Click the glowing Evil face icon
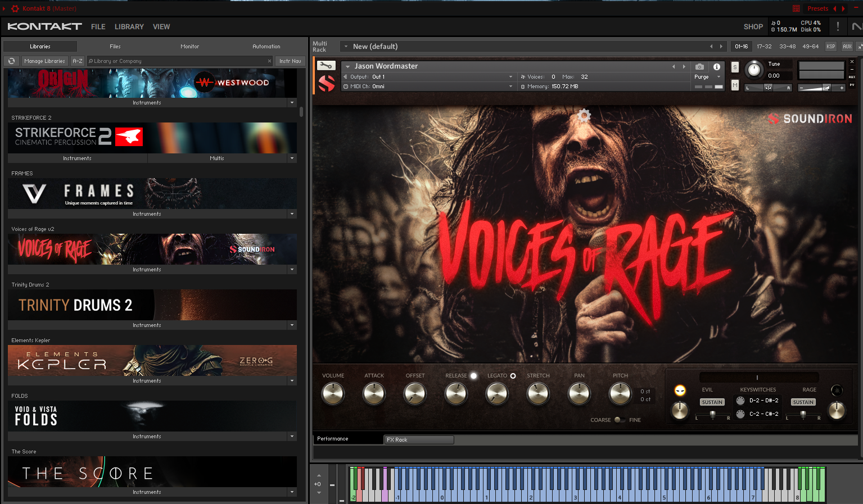 680,391
